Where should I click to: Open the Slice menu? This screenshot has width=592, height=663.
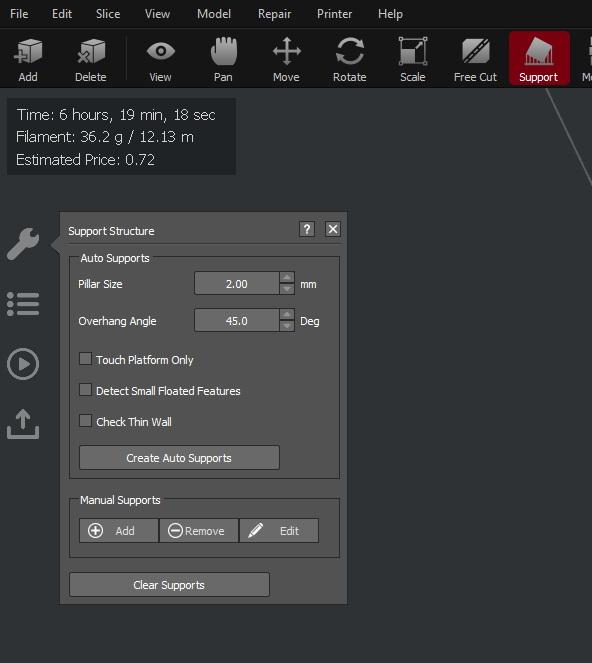pyautogui.click(x=108, y=14)
